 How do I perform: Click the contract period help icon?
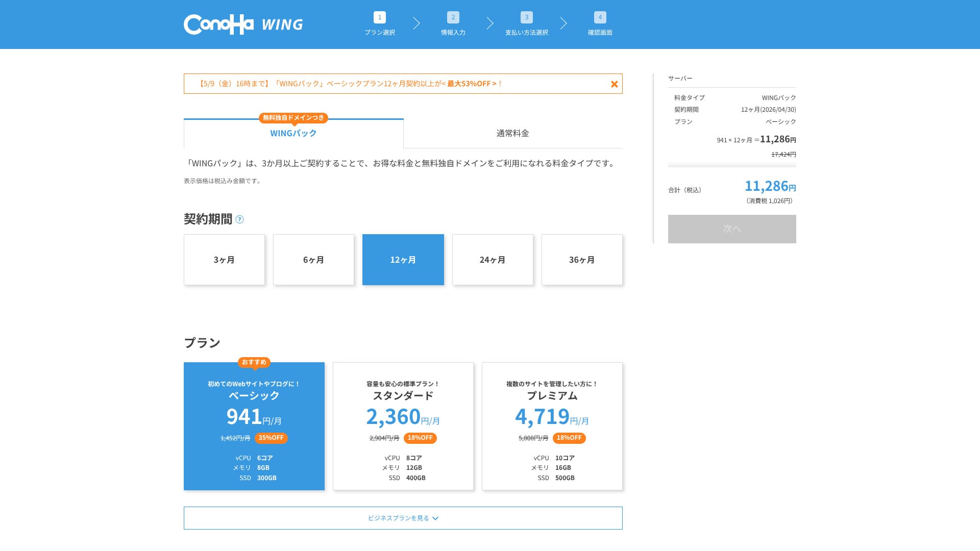pos(239,219)
